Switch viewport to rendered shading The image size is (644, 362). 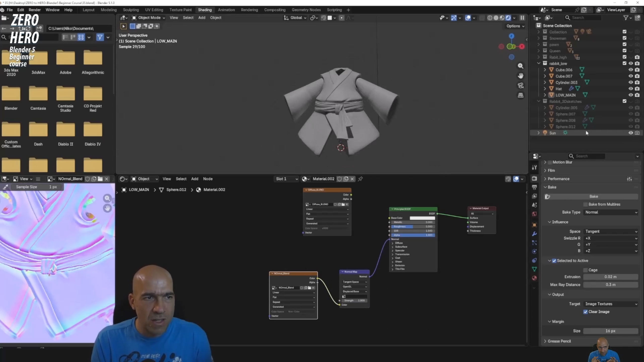[508, 18]
